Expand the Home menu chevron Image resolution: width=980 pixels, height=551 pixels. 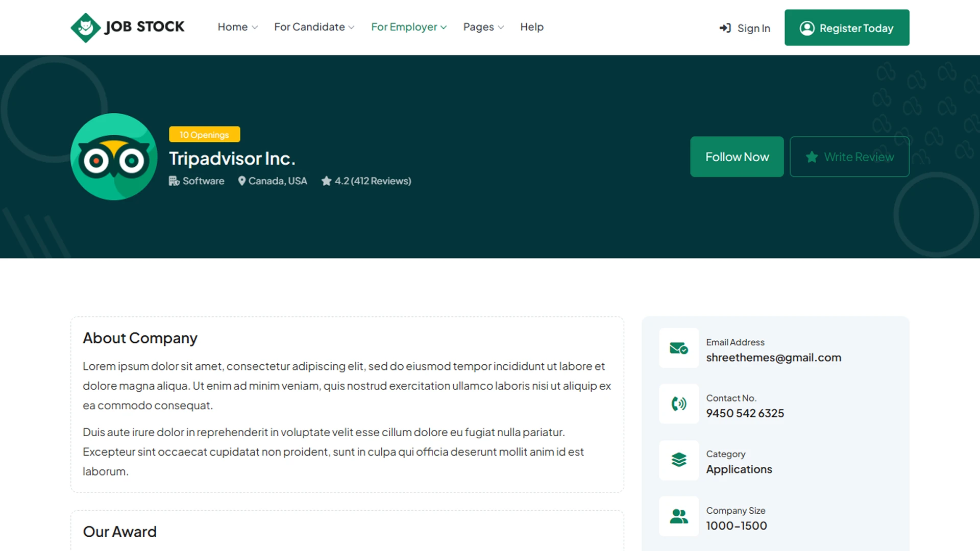coord(255,28)
